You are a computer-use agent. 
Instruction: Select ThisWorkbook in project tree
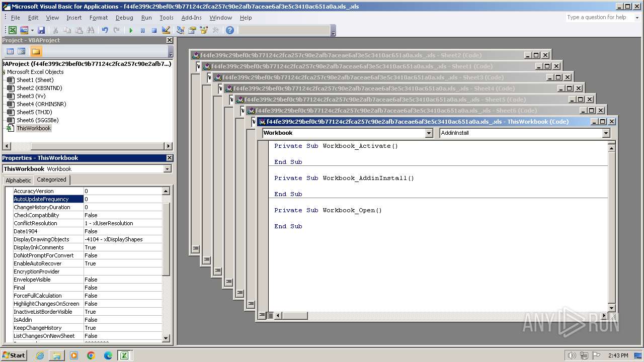34,128
